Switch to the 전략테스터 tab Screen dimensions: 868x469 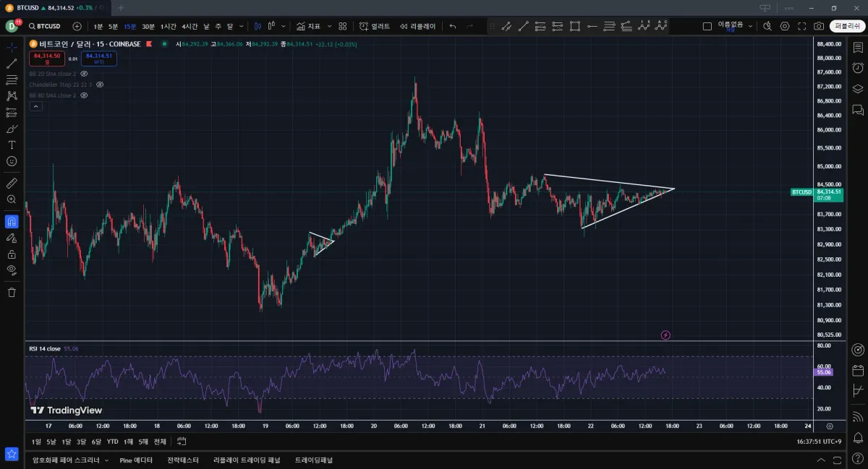pos(182,460)
